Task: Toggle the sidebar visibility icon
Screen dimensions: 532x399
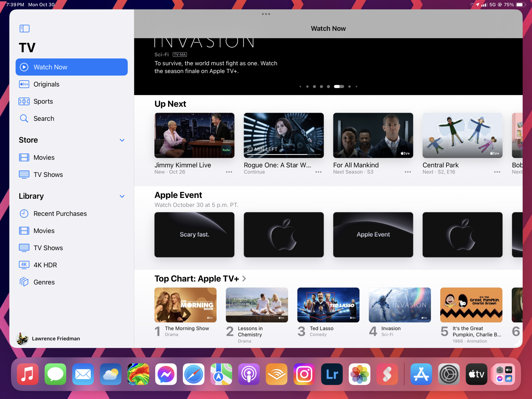Action: [24, 28]
